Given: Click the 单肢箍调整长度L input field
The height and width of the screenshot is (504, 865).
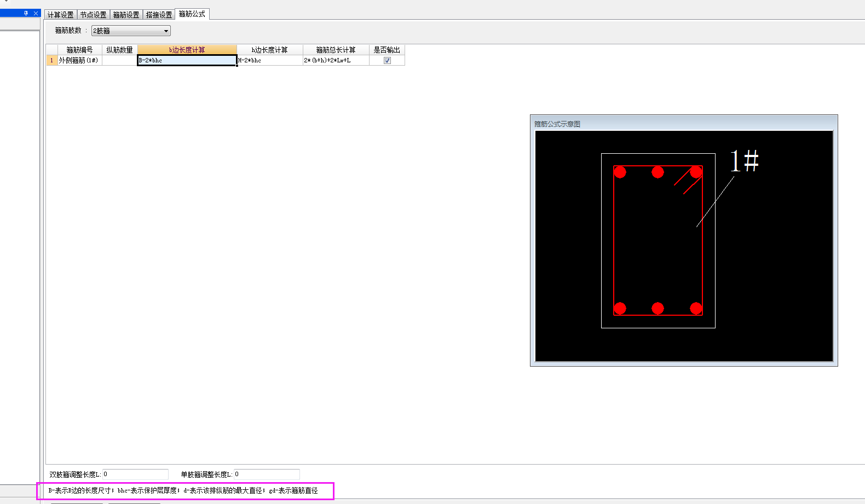Looking at the screenshot, I should 267,474.
